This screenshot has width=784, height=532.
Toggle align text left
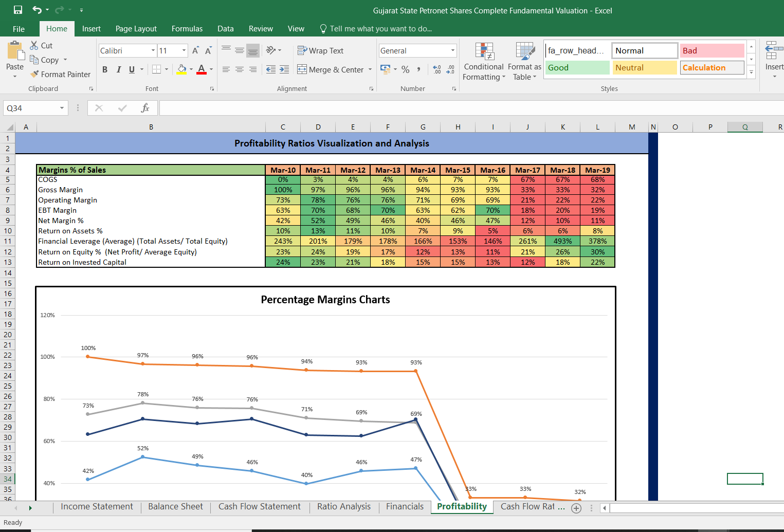(226, 69)
